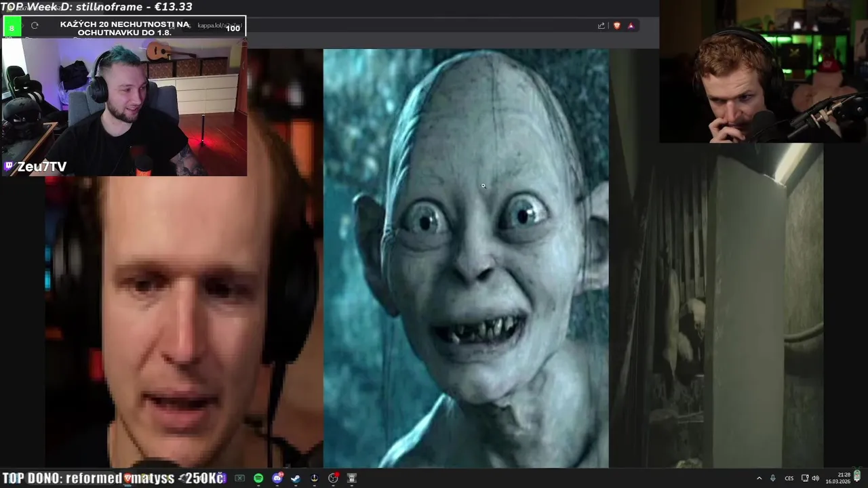Show hidden system tray icons

pos(759,478)
